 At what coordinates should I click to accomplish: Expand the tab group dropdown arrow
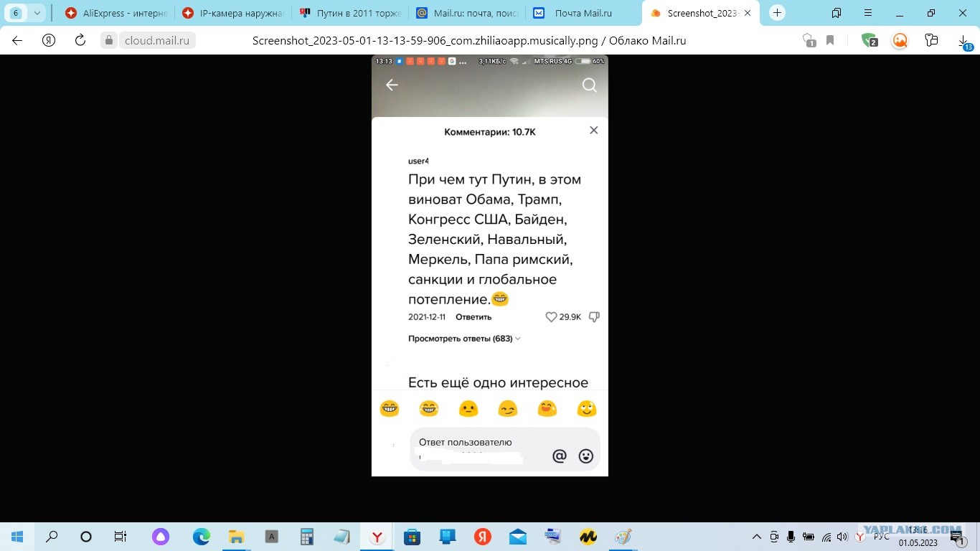37,13
